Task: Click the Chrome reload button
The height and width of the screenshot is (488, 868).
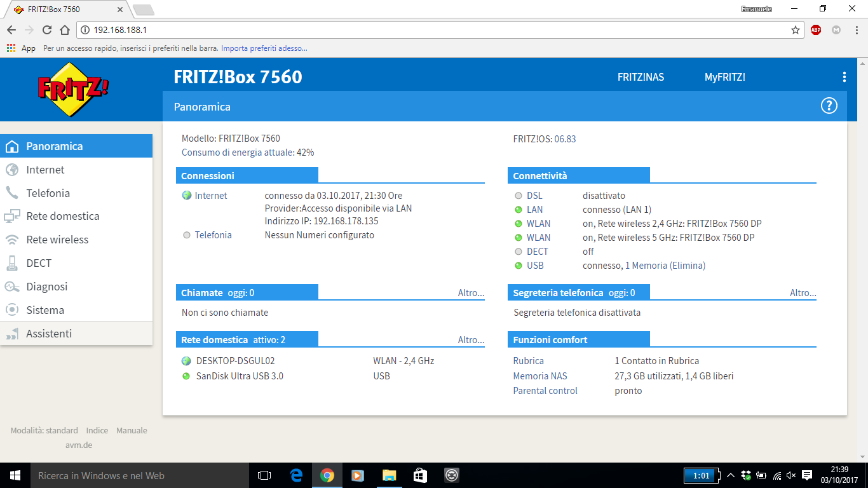Action: (x=47, y=30)
